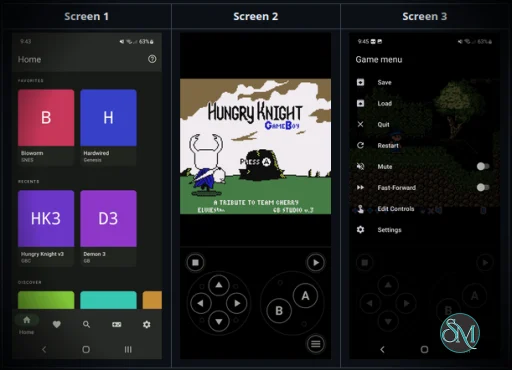Toggle the Fast-Forward switch
Image resolution: width=512 pixels, height=370 pixels.
483,187
